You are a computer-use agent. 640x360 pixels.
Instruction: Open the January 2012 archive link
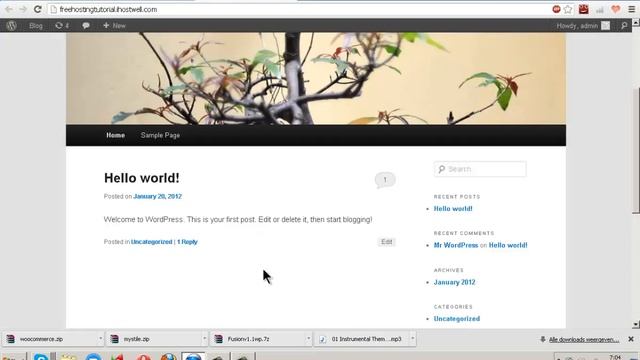[x=455, y=282]
